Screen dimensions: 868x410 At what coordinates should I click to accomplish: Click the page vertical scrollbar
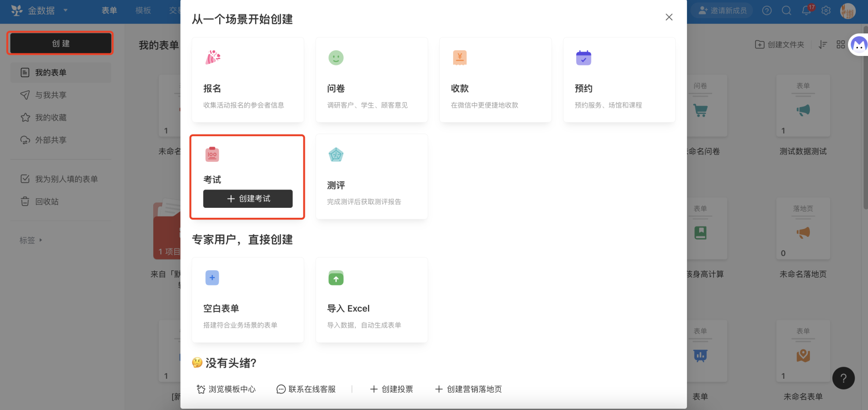pyautogui.click(x=865, y=118)
